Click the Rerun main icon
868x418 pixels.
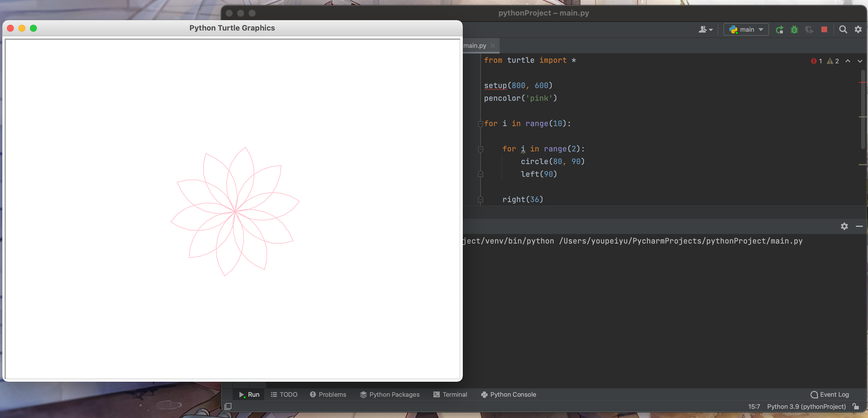click(779, 30)
